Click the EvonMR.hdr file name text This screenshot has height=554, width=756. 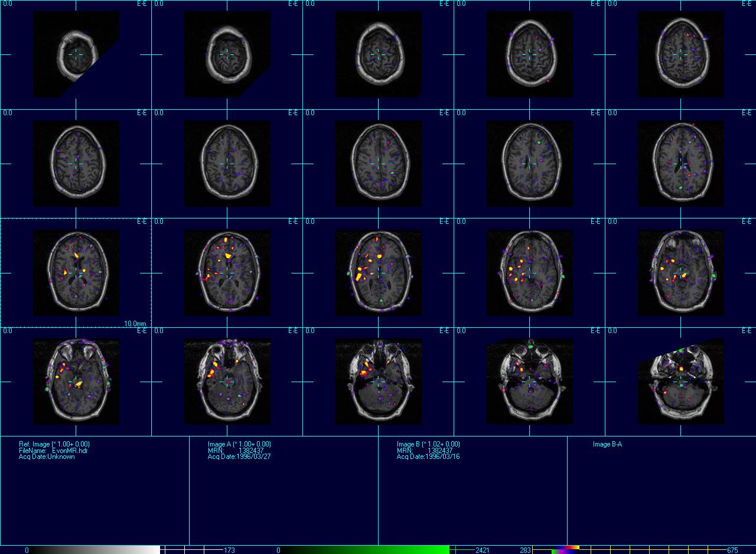click(70, 451)
